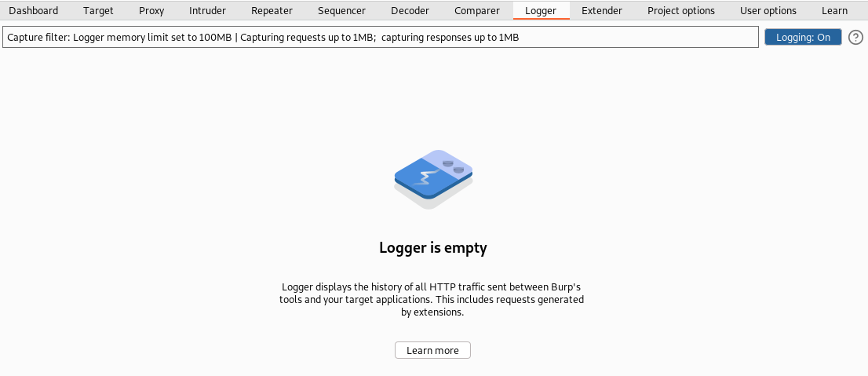Switch to the Decoder tab

(x=410, y=10)
